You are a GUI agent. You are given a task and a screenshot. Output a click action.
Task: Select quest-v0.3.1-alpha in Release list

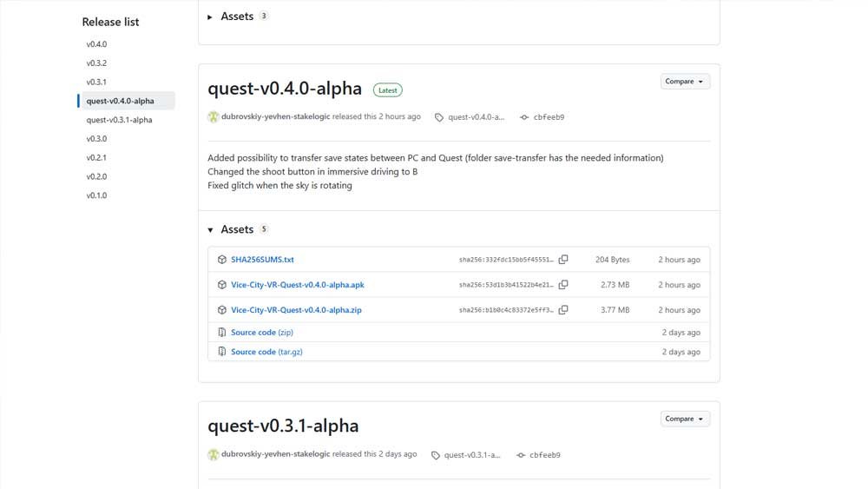[119, 120]
